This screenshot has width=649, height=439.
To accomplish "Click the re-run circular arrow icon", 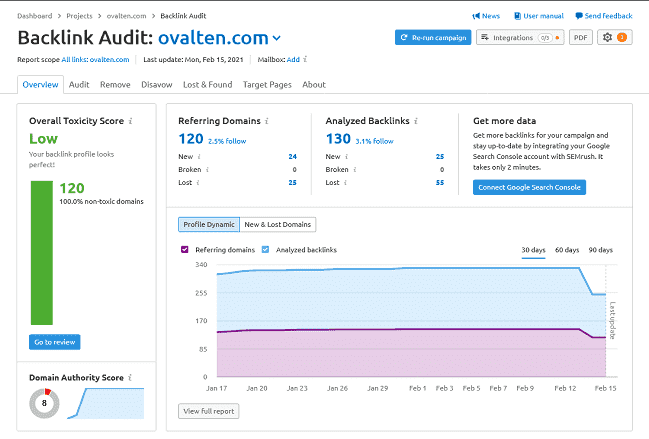I will pyautogui.click(x=404, y=37).
